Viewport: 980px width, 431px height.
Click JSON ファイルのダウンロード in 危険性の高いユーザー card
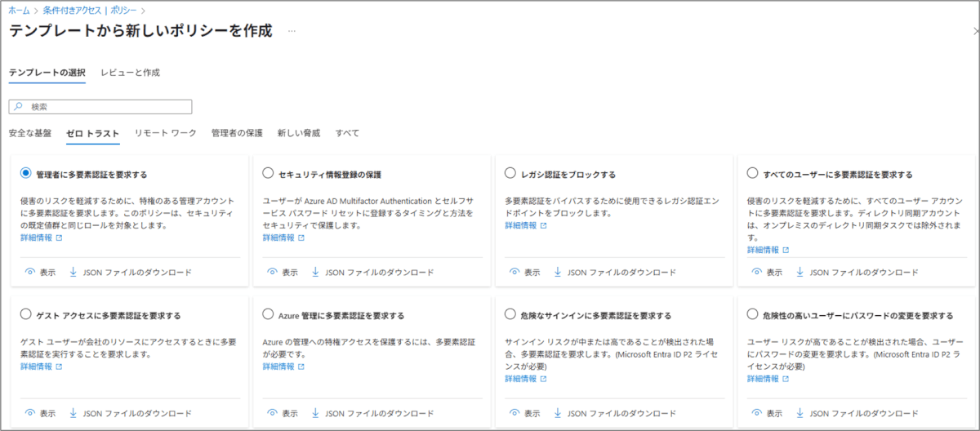[x=864, y=413]
